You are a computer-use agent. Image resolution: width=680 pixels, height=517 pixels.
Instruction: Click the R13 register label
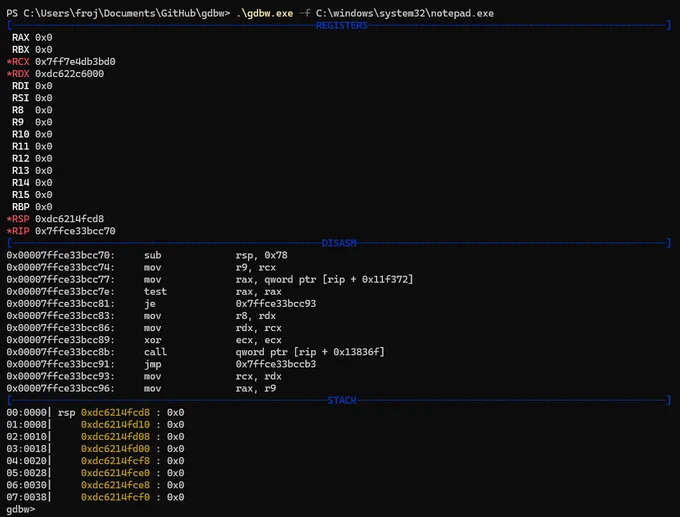[20, 171]
